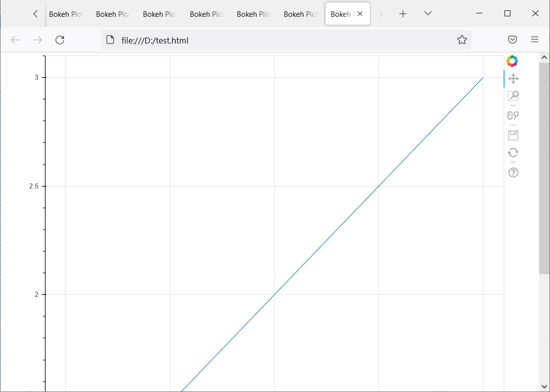The height and width of the screenshot is (392, 550).
Task: Save the plot using the save icon
Action: point(513,135)
